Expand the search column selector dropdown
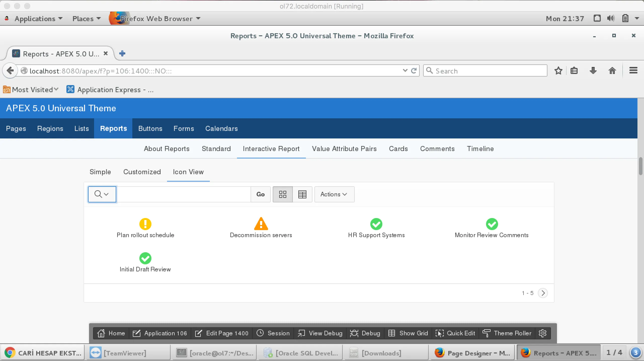Image resolution: width=644 pixels, height=361 pixels. click(x=102, y=194)
